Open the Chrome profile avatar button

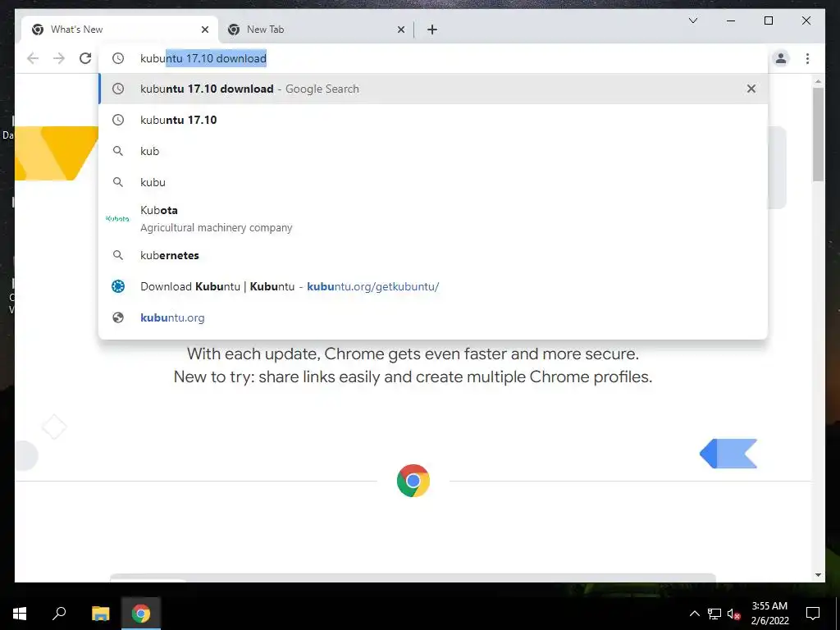(781, 58)
